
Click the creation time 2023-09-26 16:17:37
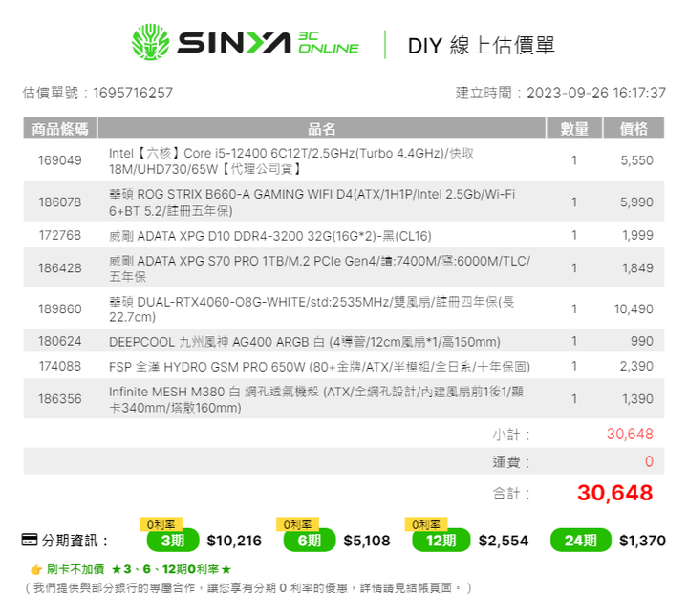tap(596, 93)
